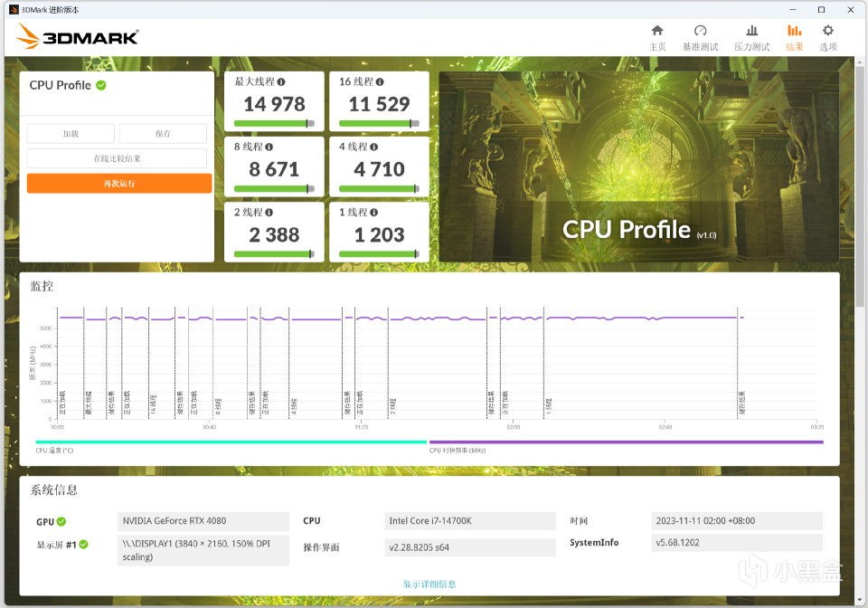Click the green check next to GPU
Screen dimensions: 868x608
pyautogui.click(x=61, y=522)
